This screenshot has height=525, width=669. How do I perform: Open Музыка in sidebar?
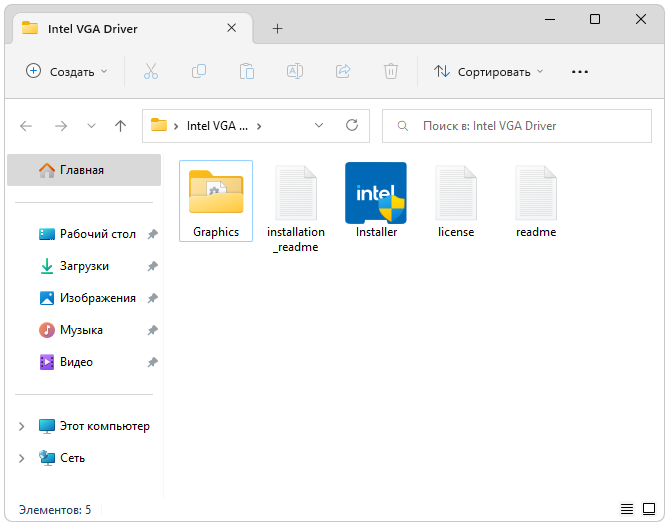pos(81,330)
